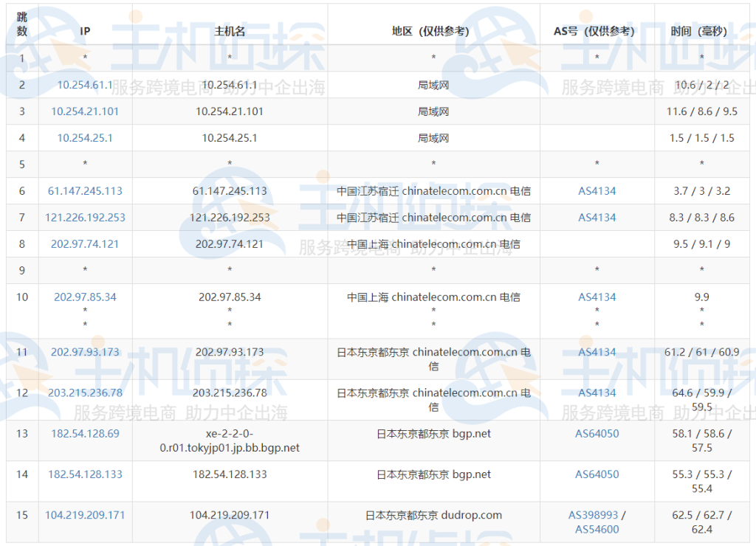Click the IP link 10.254.61.1

click(x=85, y=85)
